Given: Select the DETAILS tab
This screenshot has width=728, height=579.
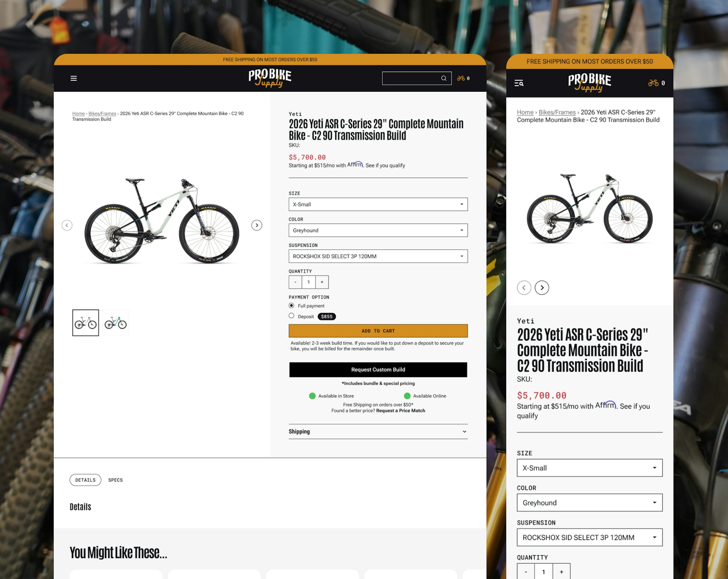Looking at the screenshot, I should coord(85,480).
